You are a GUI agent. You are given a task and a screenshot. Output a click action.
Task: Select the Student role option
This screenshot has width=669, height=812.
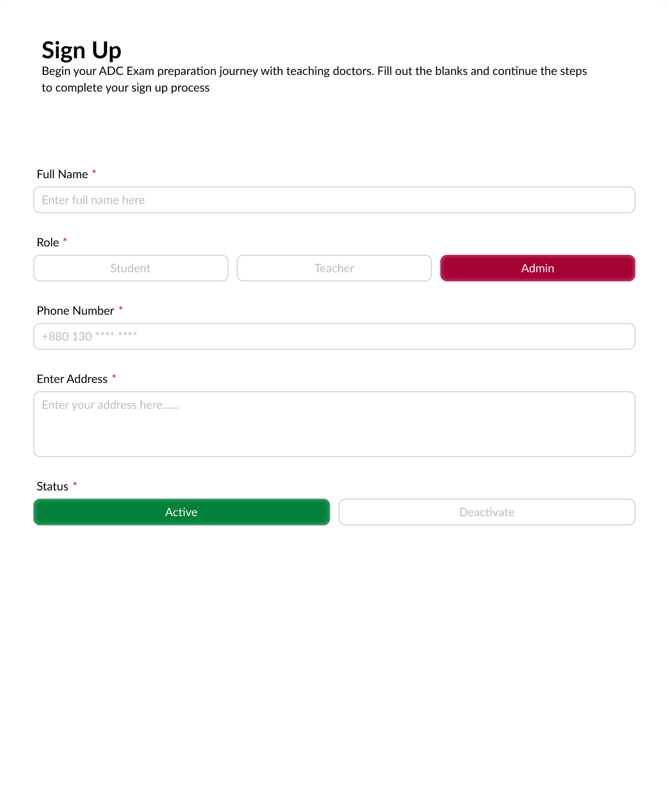click(x=130, y=268)
